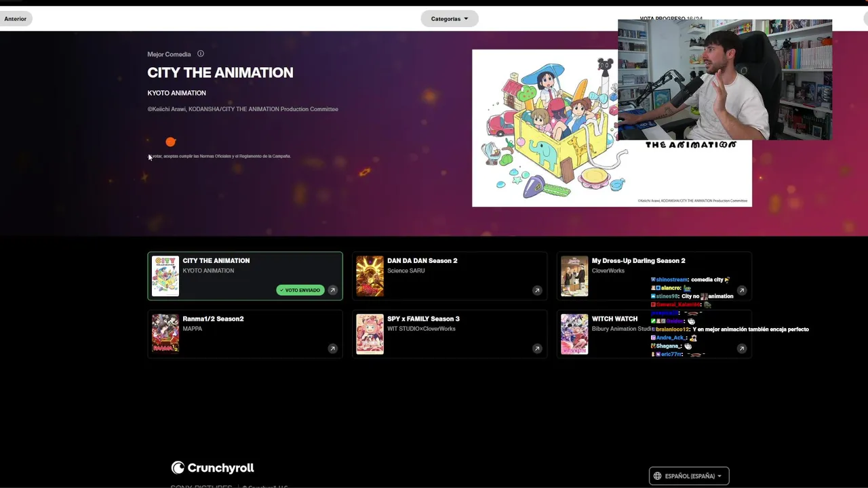
Task: Open CITY THE ANIMATION card arrow link
Action: (332, 290)
